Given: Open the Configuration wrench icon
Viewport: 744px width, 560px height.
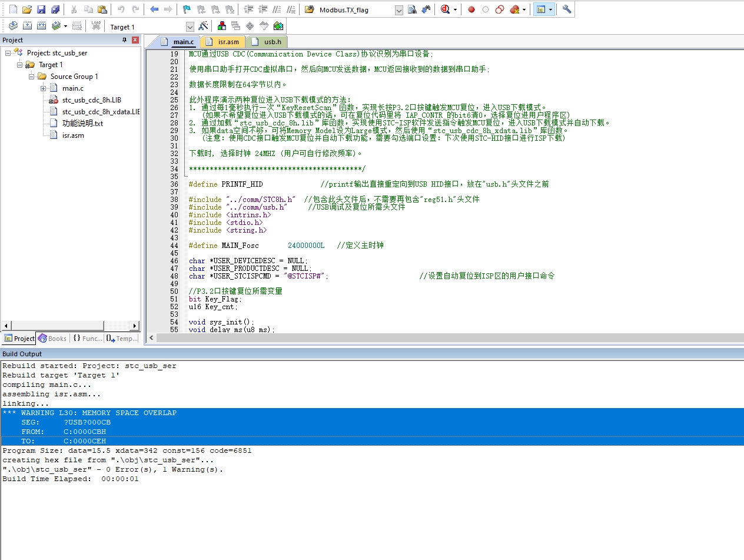Looking at the screenshot, I should point(567,9).
